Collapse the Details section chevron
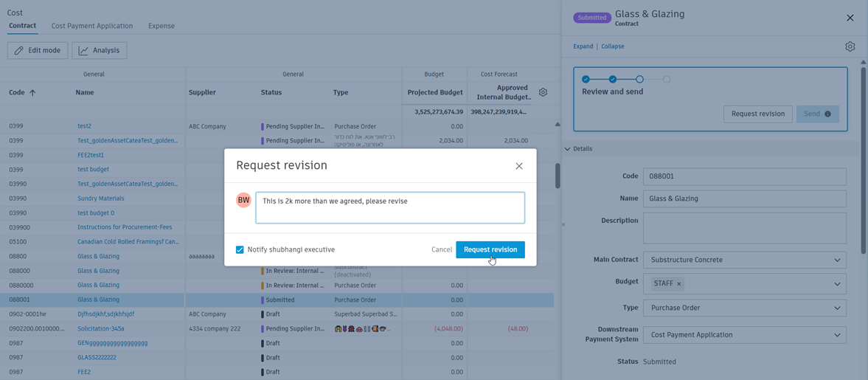The width and height of the screenshot is (868, 380). click(x=567, y=149)
